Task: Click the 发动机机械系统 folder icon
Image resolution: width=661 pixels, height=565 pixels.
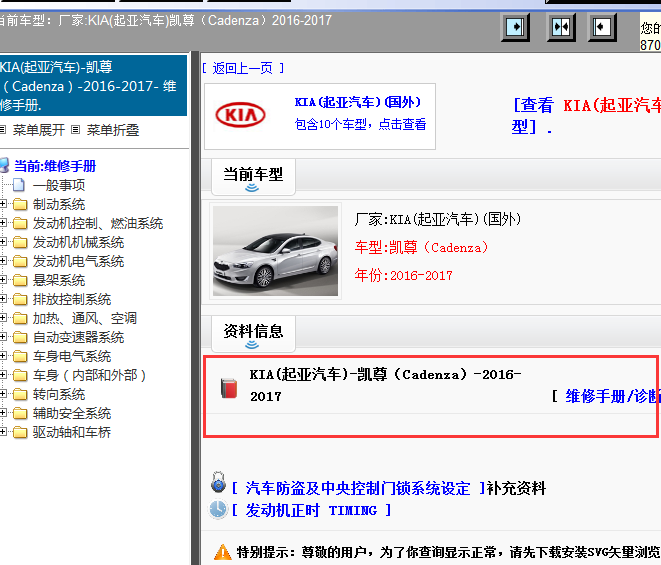Action: pos(20,242)
